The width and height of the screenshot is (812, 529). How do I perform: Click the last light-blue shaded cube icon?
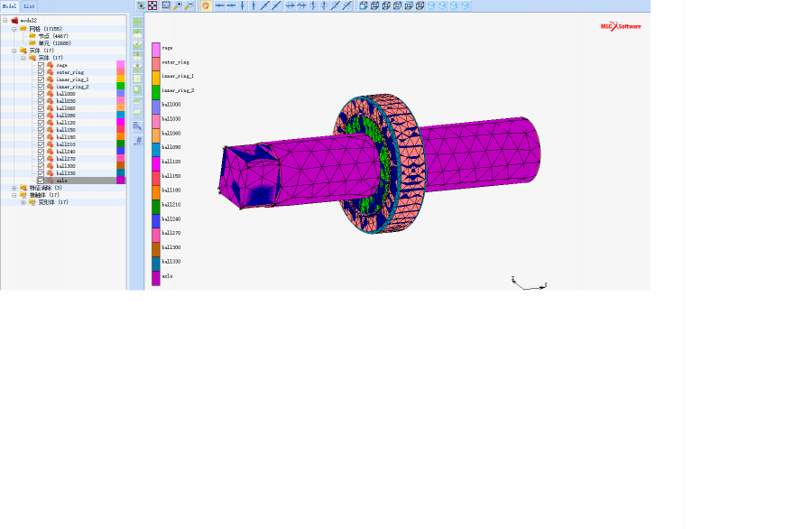coord(465,5)
